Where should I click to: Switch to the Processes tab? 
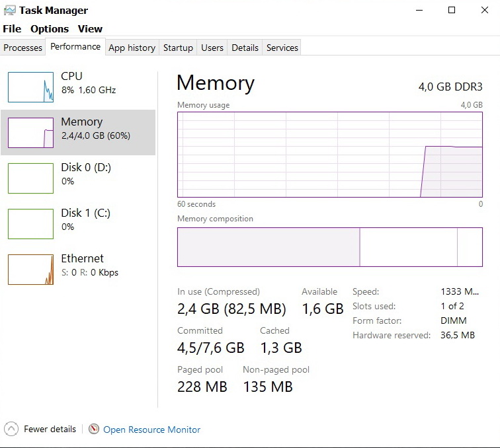pyautogui.click(x=23, y=48)
